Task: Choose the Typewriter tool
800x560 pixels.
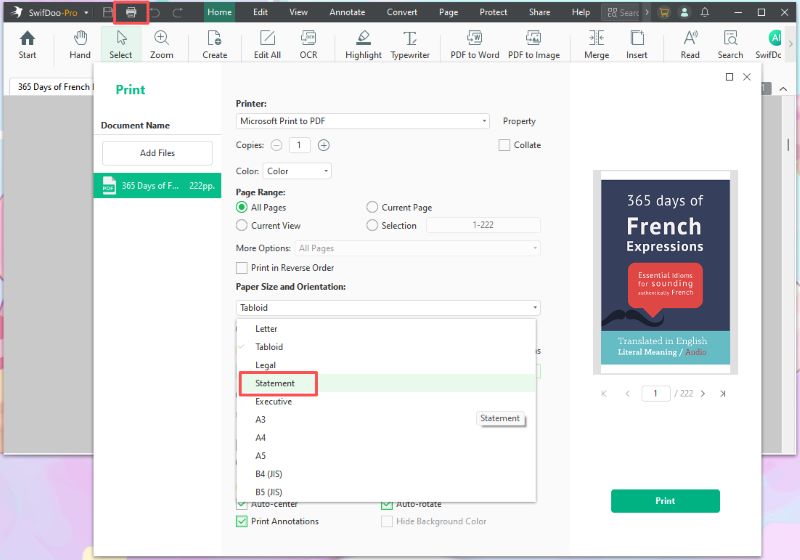Action: point(410,43)
